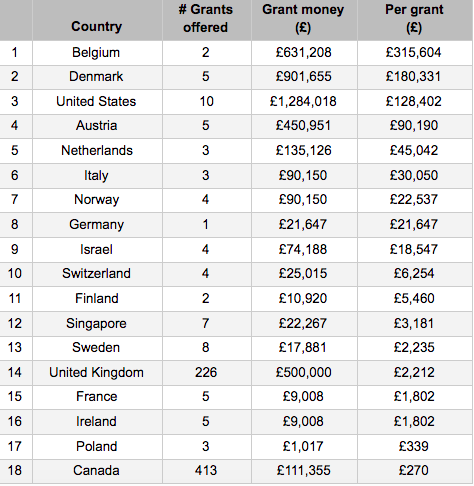Click the Canada cell in last row

(x=97, y=471)
